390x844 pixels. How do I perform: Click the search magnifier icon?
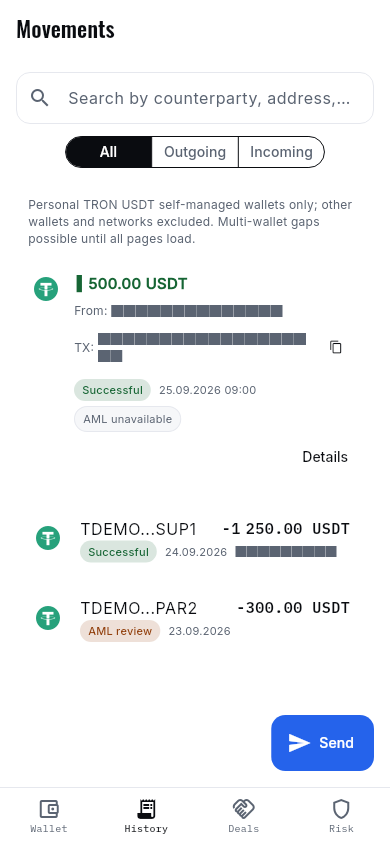(x=40, y=98)
